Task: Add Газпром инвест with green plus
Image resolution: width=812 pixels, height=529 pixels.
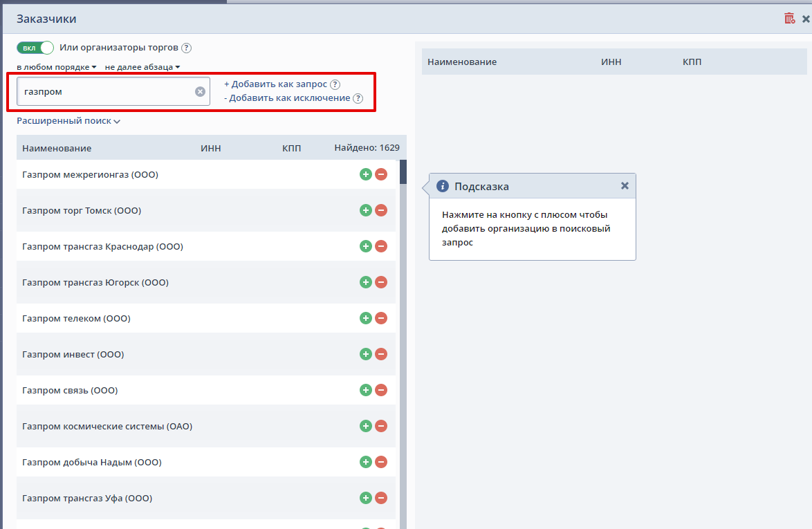Action: coord(366,354)
